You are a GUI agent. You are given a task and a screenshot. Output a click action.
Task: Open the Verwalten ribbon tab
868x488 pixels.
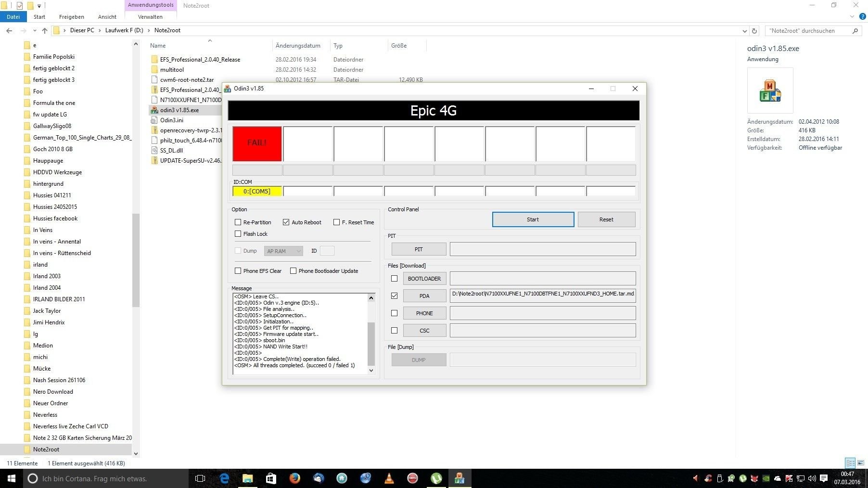(150, 17)
